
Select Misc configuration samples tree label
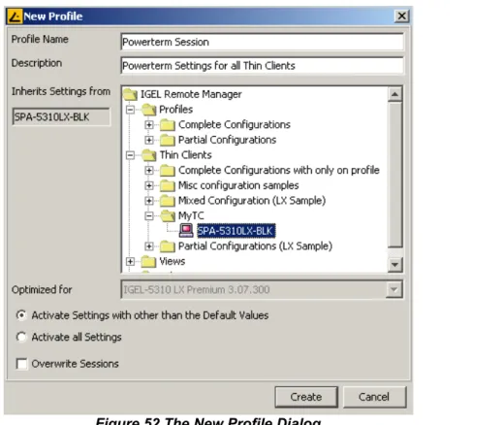point(238,185)
